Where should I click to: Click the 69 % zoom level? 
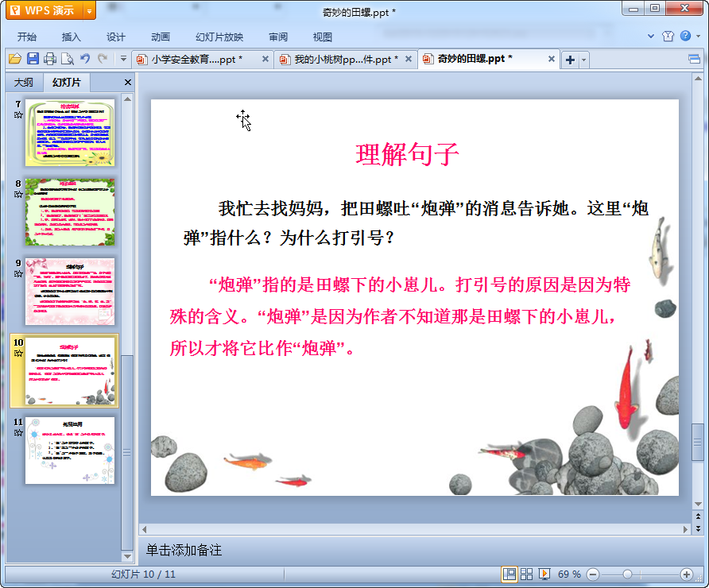click(x=569, y=574)
